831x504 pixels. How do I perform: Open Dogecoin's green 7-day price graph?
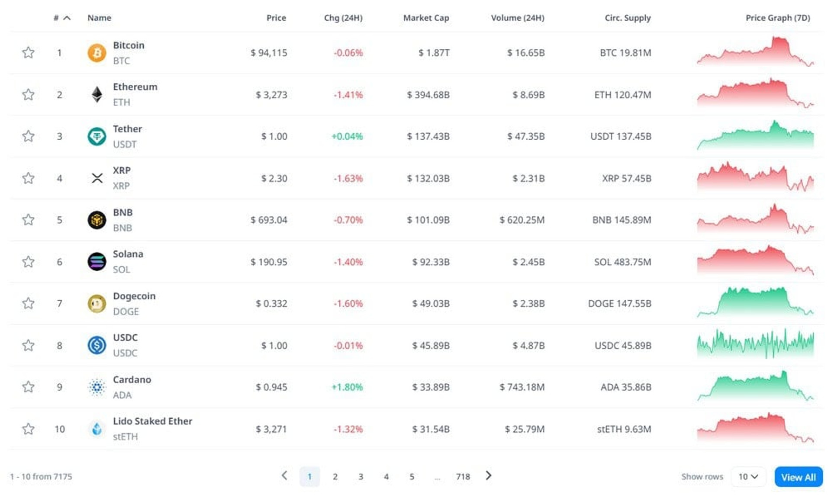[755, 302]
